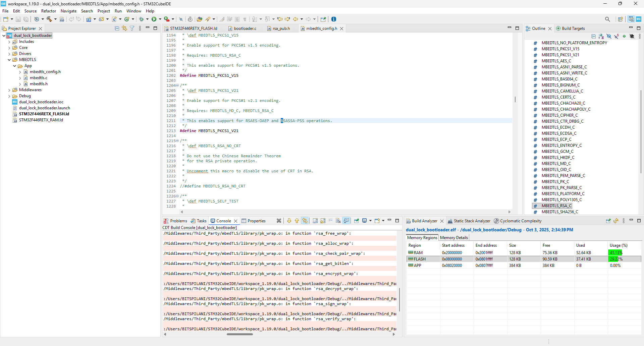This screenshot has width=644, height=346.
Task: Sort Outline entries alphabetically
Action: point(601,36)
